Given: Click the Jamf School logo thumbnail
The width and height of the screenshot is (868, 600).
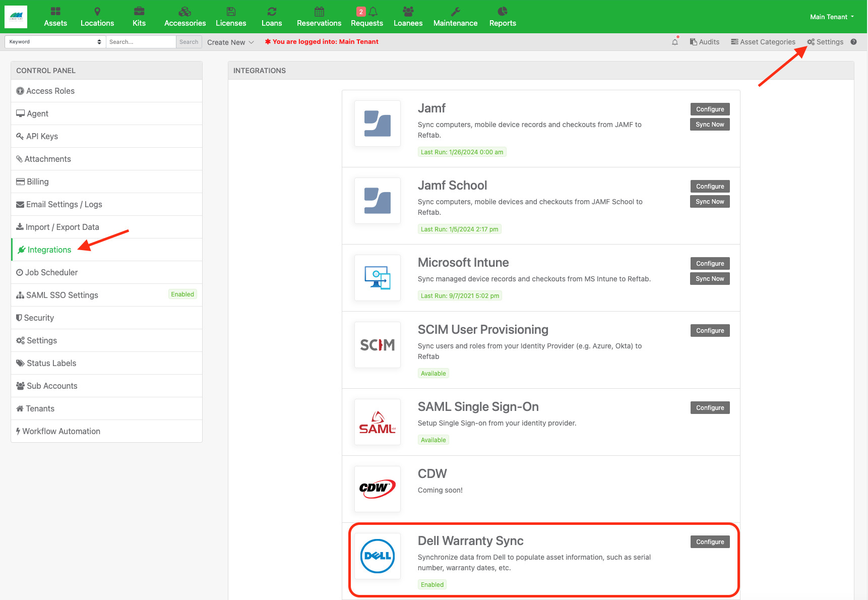Looking at the screenshot, I should [x=378, y=201].
